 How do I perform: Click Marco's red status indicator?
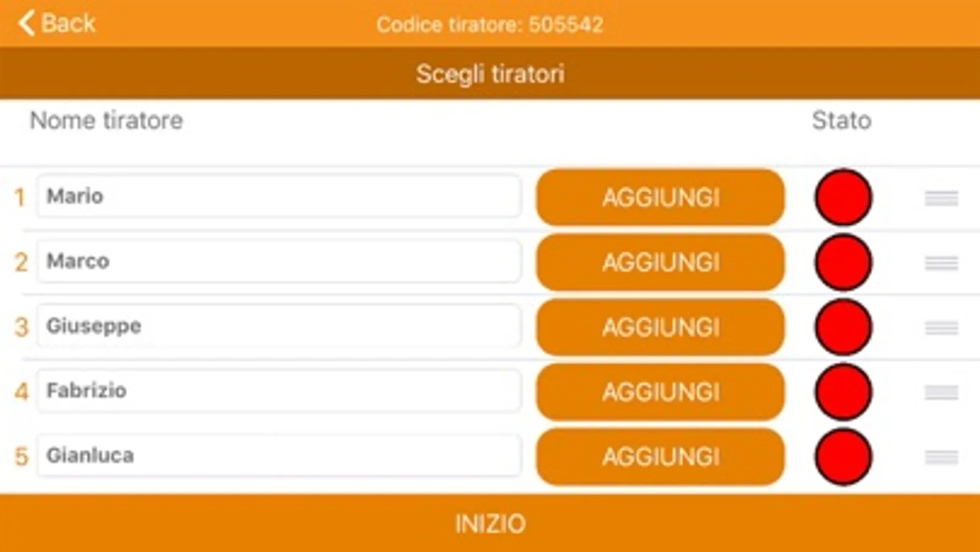[x=843, y=263]
